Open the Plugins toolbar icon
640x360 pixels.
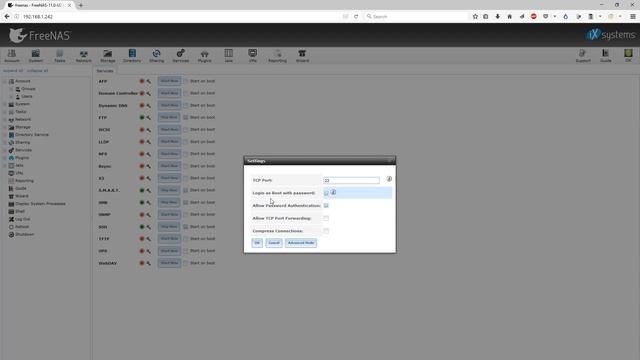pyautogui.click(x=204, y=56)
